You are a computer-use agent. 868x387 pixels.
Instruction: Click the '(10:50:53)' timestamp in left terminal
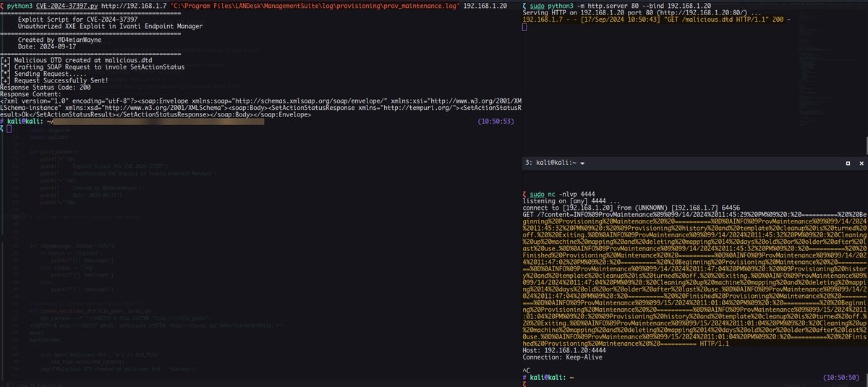pyautogui.click(x=498, y=122)
